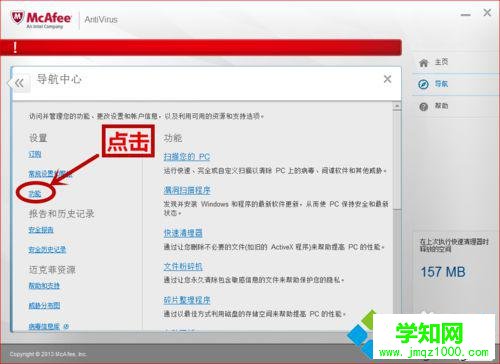Click the copyright text in footer
Screen dimensions: 500x364
[48, 354]
